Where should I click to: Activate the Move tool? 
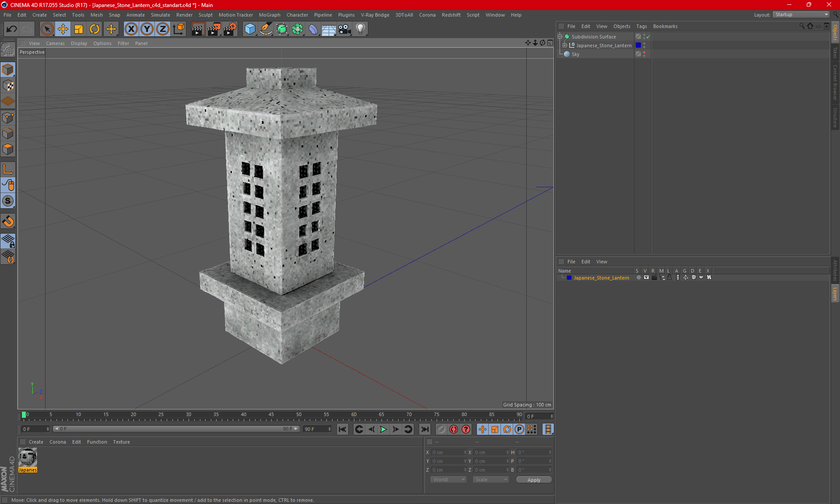[63, 29]
